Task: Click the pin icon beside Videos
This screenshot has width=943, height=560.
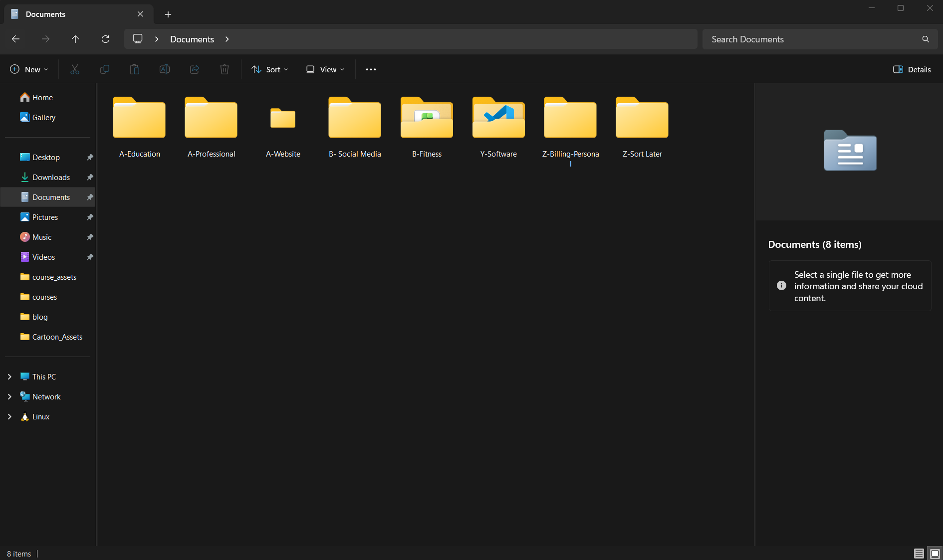Action: click(90, 257)
